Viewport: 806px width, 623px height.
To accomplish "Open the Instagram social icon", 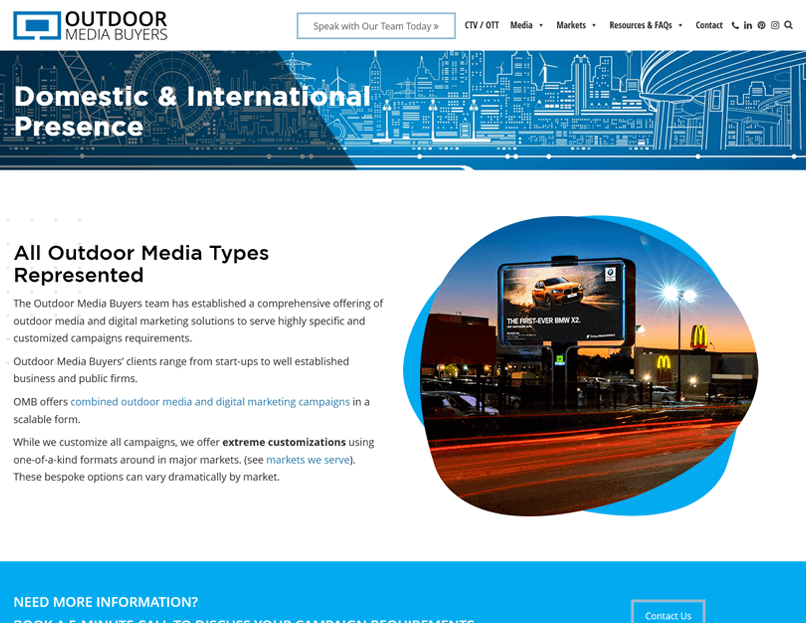I will (x=775, y=26).
